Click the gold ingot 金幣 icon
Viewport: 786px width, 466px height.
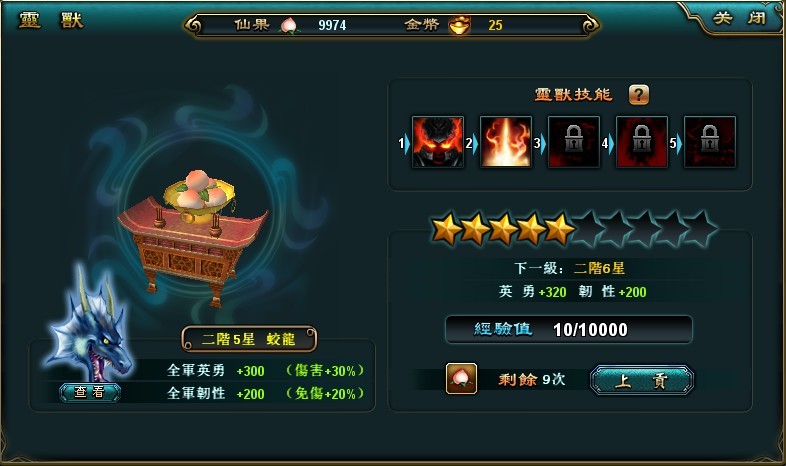tap(459, 25)
